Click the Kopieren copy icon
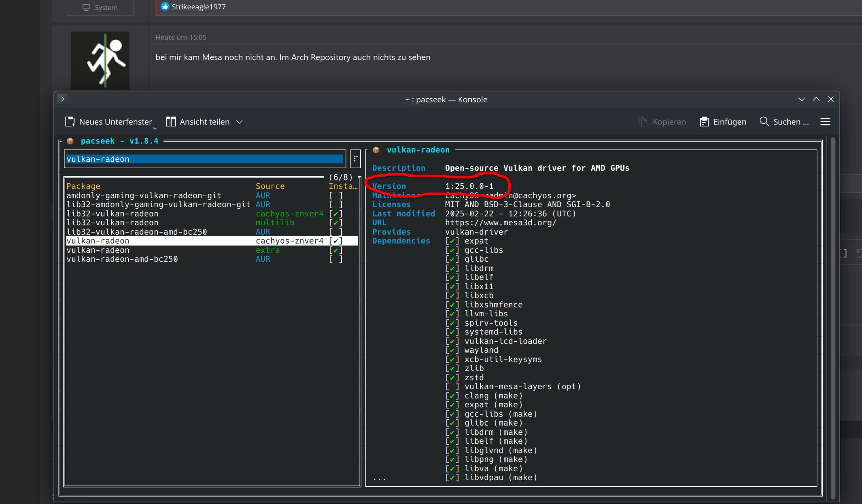The height and width of the screenshot is (504, 862). tap(643, 122)
